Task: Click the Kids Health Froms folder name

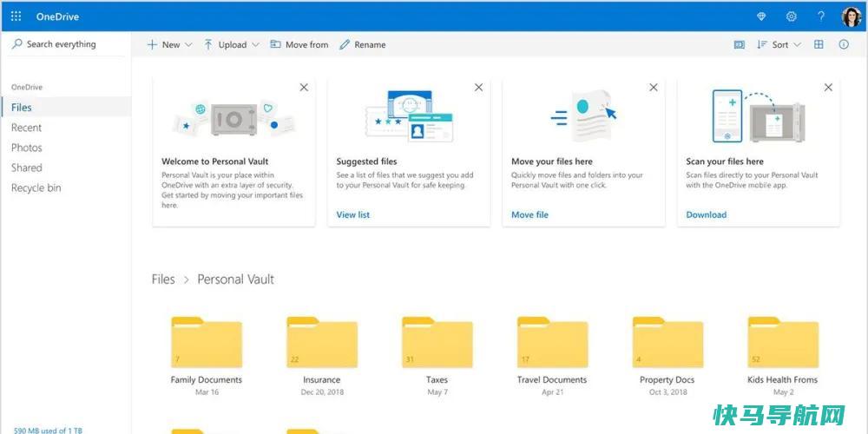Action: [782, 380]
